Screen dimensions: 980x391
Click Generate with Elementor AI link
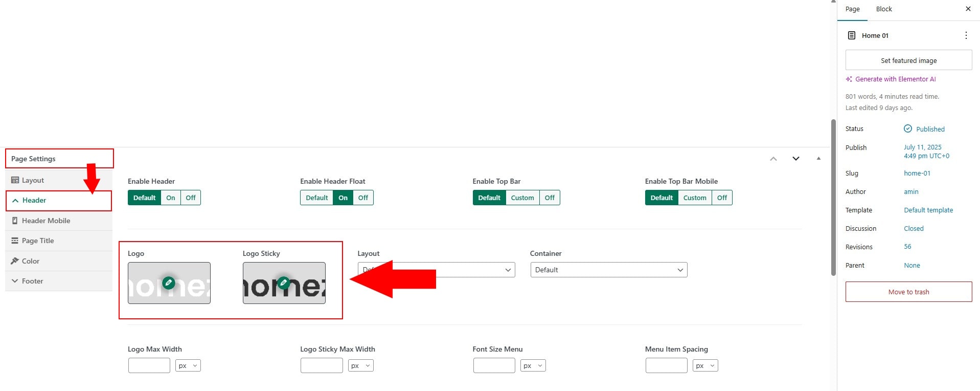[895, 79]
